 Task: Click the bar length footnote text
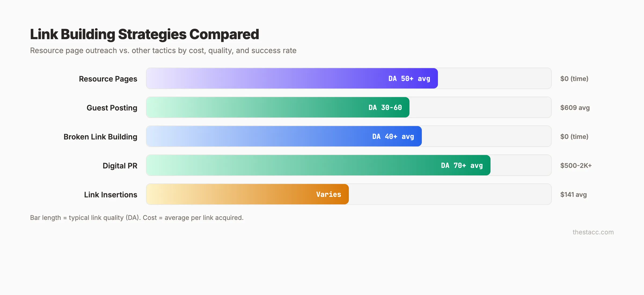(137, 218)
